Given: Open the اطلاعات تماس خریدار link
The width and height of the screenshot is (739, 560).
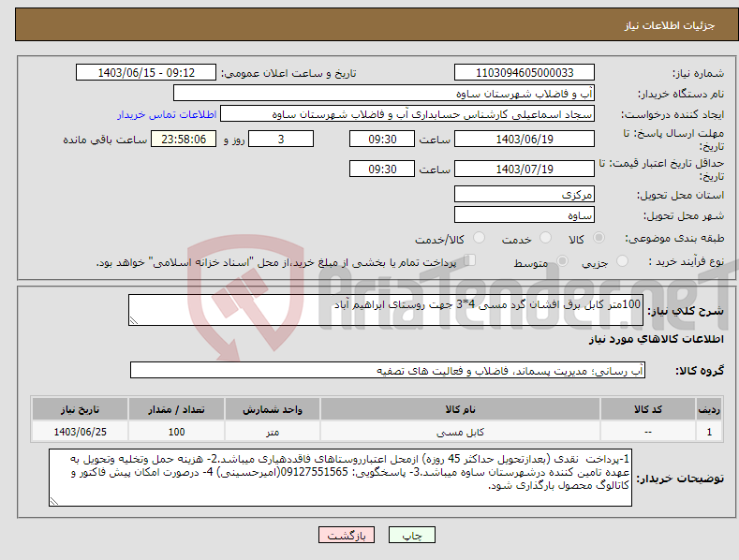Looking at the screenshot, I should click(x=167, y=114).
